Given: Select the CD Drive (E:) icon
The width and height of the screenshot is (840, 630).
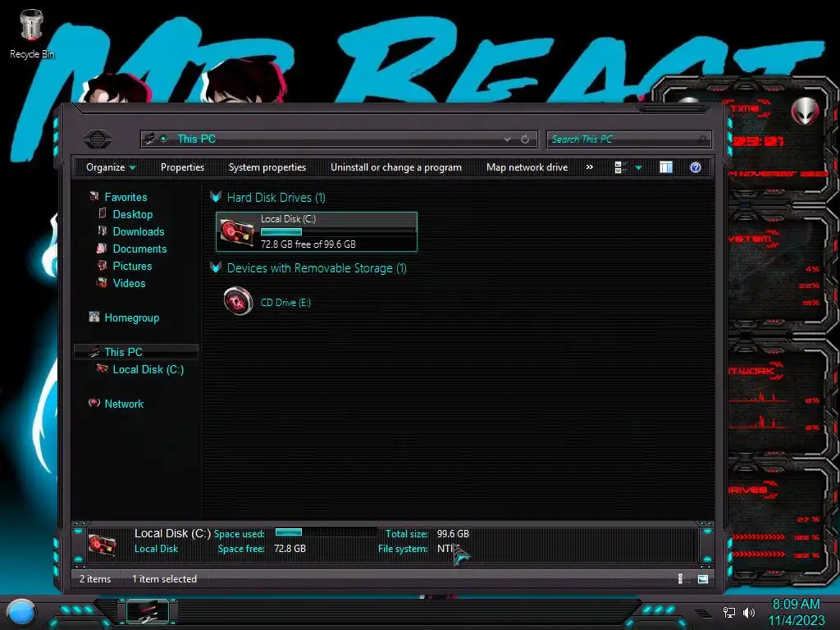Looking at the screenshot, I should pos(238,301).
